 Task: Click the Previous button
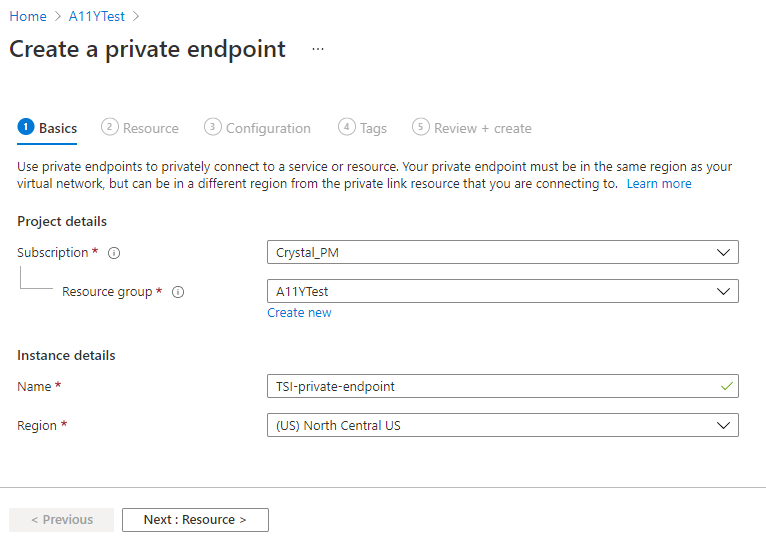61,520
